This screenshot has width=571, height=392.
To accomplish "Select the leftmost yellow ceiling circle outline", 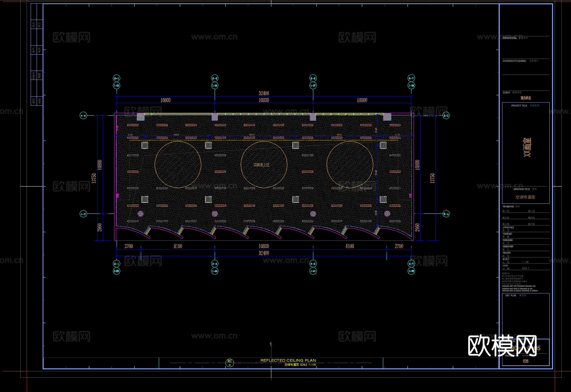I will pyautogui.click(x=178, y=165).
